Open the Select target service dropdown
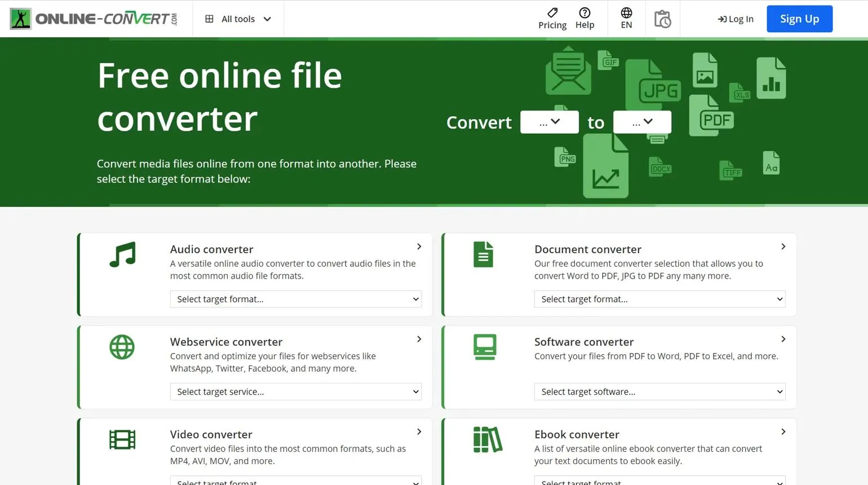Image resolution: width=868 pixels, height=485 pixels. click(296, 391)
